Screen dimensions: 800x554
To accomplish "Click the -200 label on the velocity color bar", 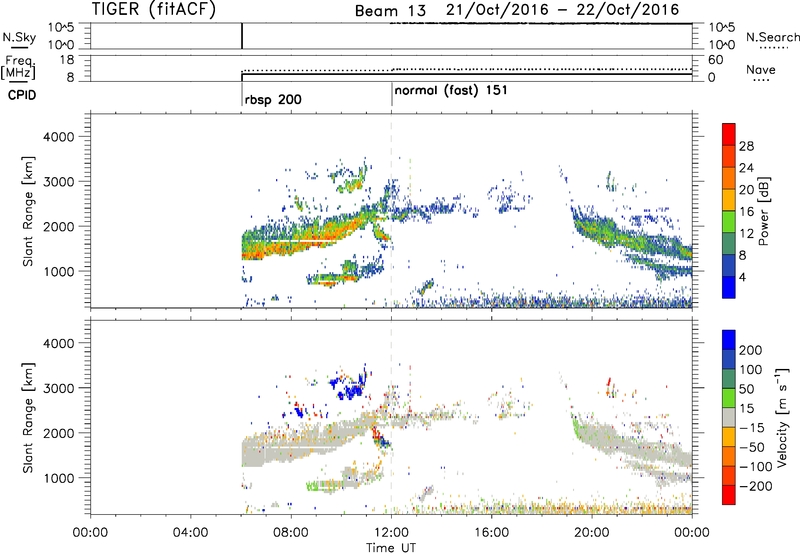I will point(756,486).
